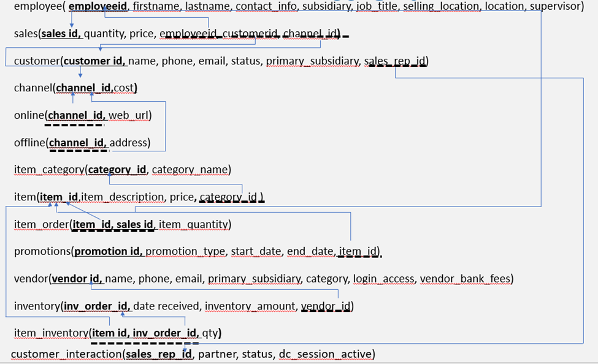
Task: Click 'item_quantity)' in item_order relation
Action: 195,224
